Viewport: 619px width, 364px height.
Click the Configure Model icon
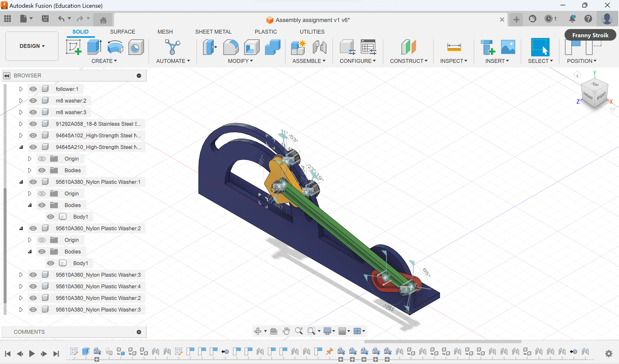click(x=347, y=47)
